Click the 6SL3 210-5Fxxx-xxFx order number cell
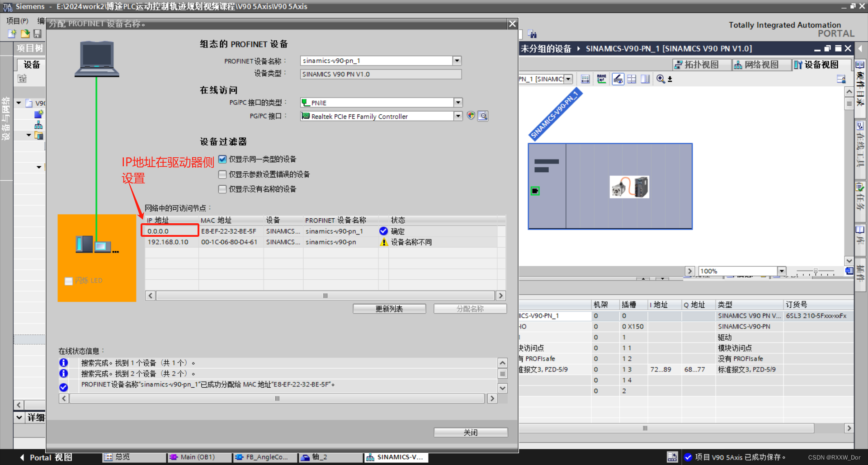This screenshot has width=868, height=465. pos(818,315)
